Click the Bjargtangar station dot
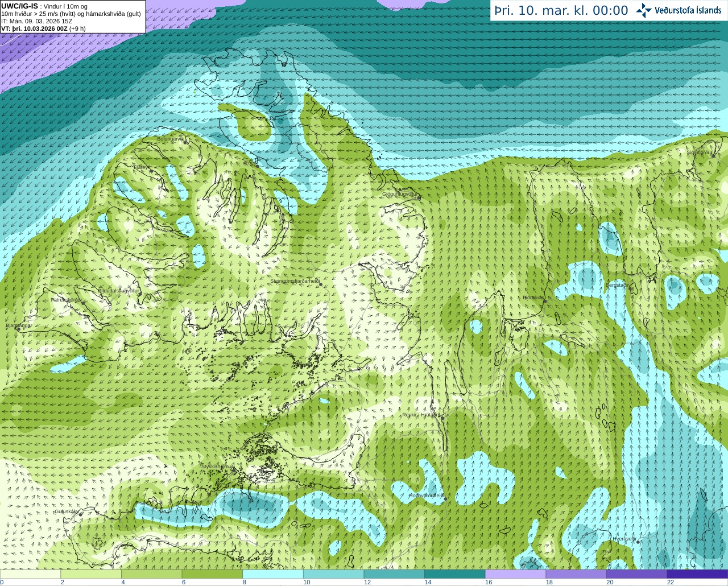The image size is (728, 586). 19,329
